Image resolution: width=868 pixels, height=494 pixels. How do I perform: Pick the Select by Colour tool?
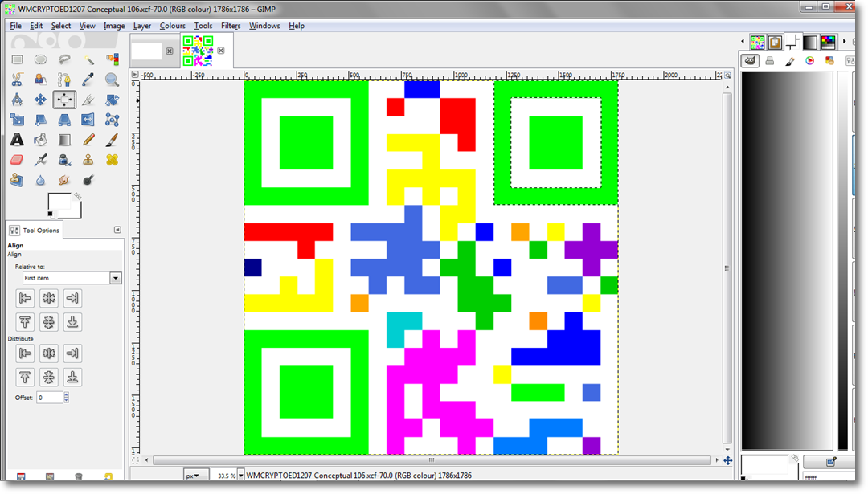tap(113, 59)
